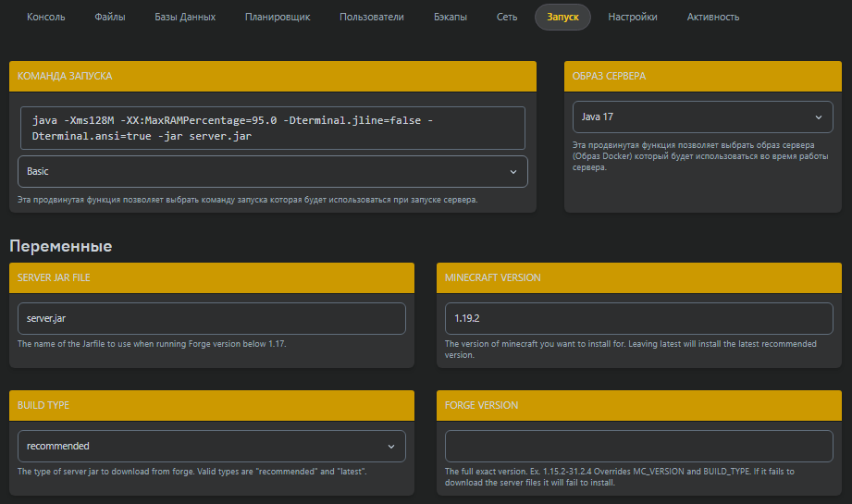The height and width of the screenshot is (504, 852).
Task: Click the chevron arrow in Build Type selector
Action: pyautogui.click(x=390, y=446)
